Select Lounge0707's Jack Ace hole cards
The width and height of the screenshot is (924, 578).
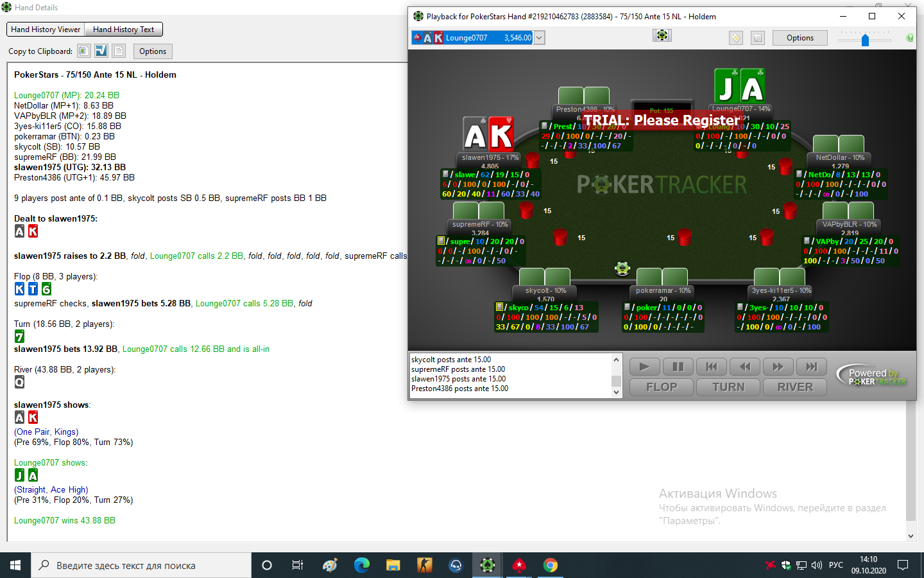click(x=740, y=86)
